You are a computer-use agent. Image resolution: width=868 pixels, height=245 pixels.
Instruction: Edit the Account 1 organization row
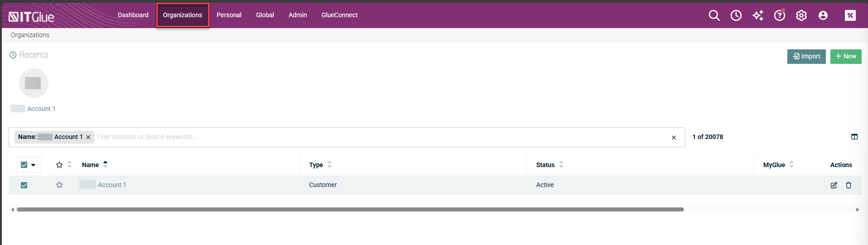tap(834, 185)
